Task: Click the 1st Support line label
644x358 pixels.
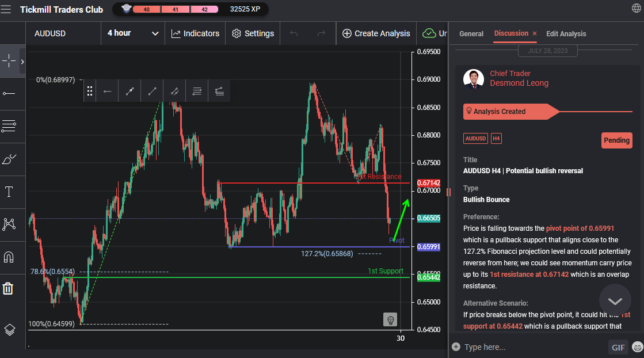Action: (385, 271)
